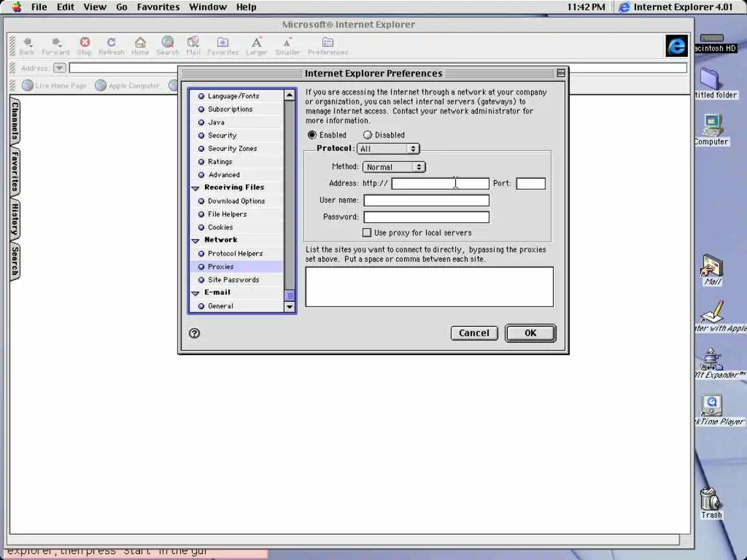The height and width of the screenshot is (560, 747).
Task: Select the Disabled radio button
Action: pos(367,135)
